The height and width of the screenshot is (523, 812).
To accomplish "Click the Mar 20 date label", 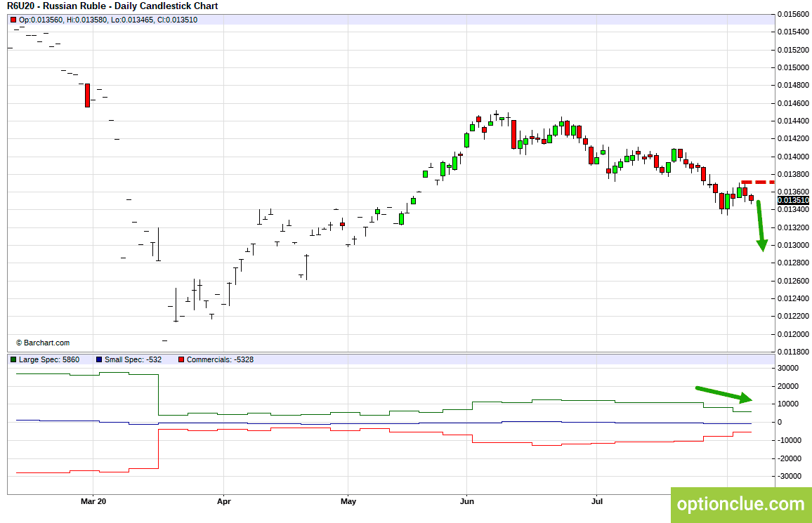I will (93, 501).
